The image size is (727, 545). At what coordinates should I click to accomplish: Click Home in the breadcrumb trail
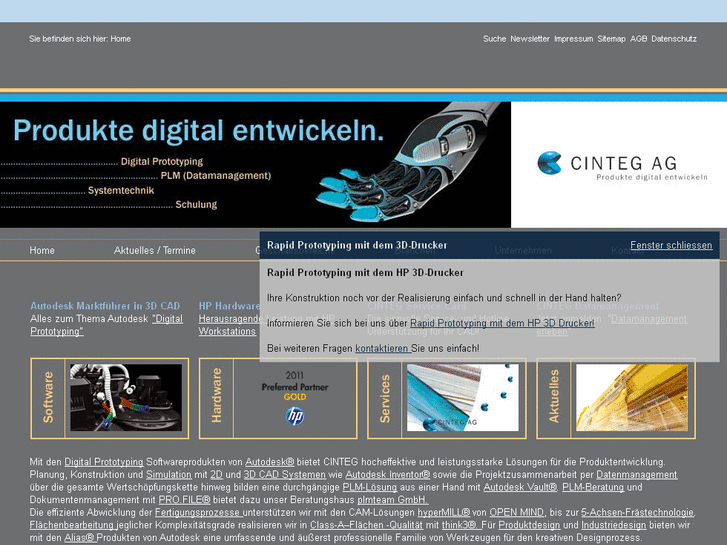pyautogui.click(x=121, y=39)
